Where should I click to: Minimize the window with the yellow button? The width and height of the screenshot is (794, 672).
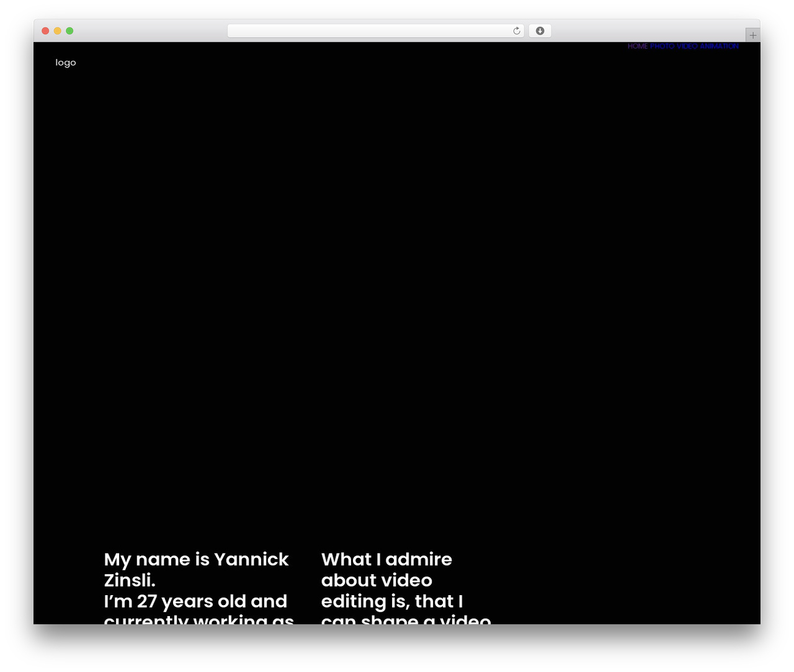[x=58, y=31]
